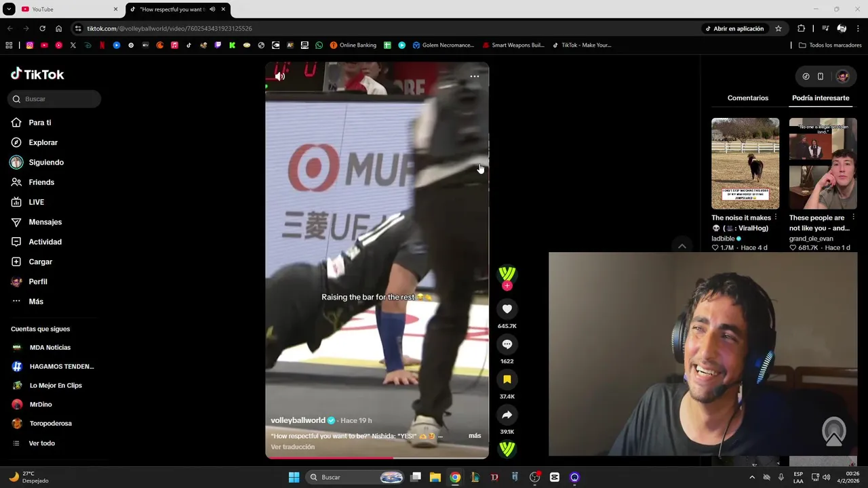Go to the browser home page
Image resolution: width=868 pixels, height=488 pixels.
(x=58, y=28)
